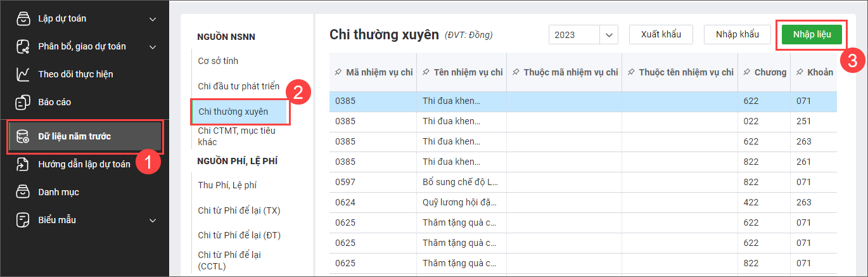Expand the Biểu mẫu menu chevron
The image size is (868, 277).
coord(153,220)
